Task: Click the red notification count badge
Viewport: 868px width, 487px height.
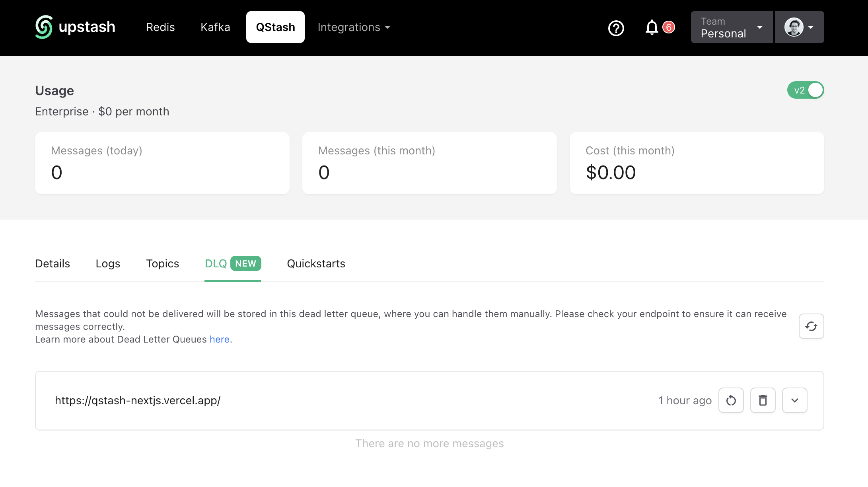Action: pos(669,27)
